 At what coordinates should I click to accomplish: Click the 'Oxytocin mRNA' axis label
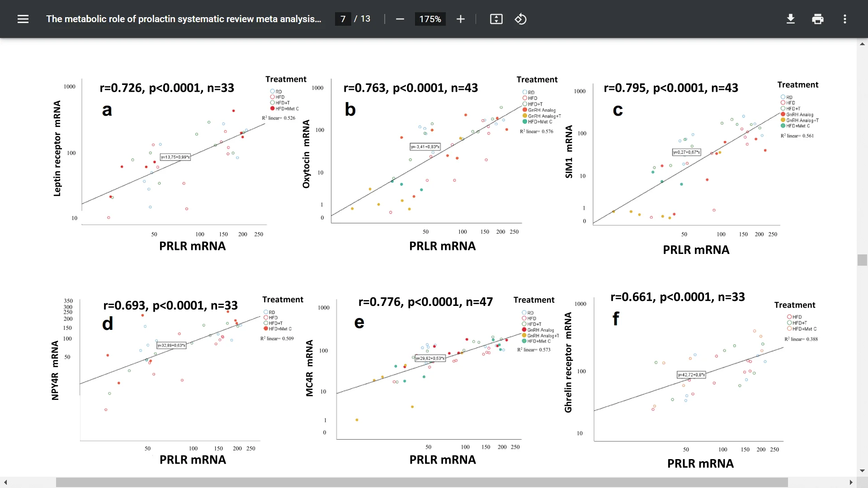coord(306,154)
